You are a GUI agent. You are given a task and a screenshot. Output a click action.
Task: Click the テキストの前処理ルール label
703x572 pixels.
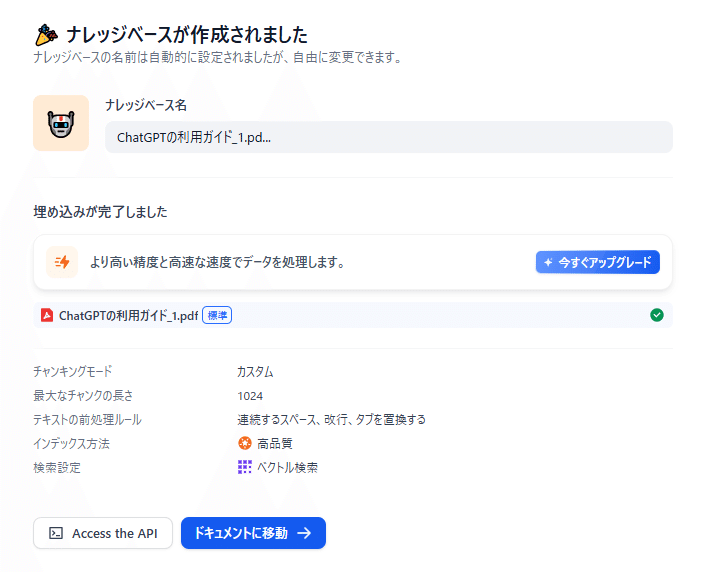click(87, 420)
